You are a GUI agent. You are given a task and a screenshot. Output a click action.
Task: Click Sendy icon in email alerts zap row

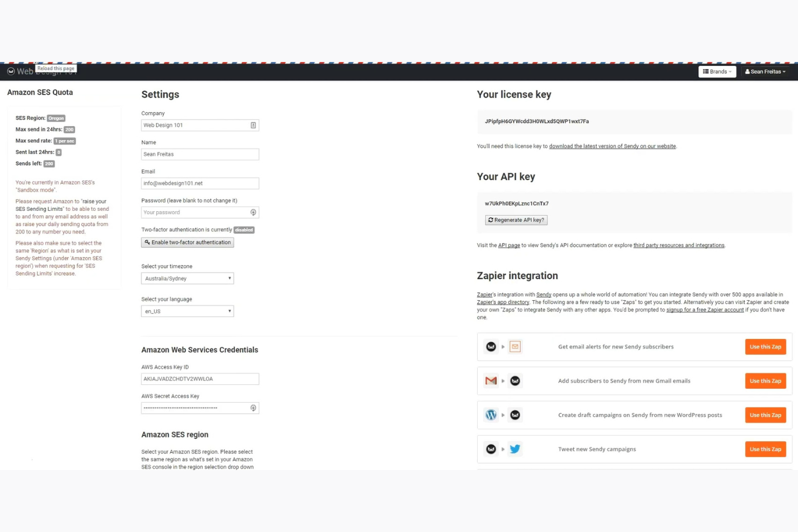[491, 347]
